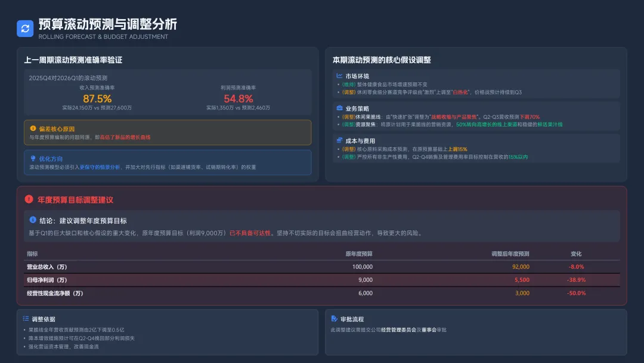644x363 pixels.
Task: Click the briefcase icon beside 业务策略
Action: (x=339, y=108)
